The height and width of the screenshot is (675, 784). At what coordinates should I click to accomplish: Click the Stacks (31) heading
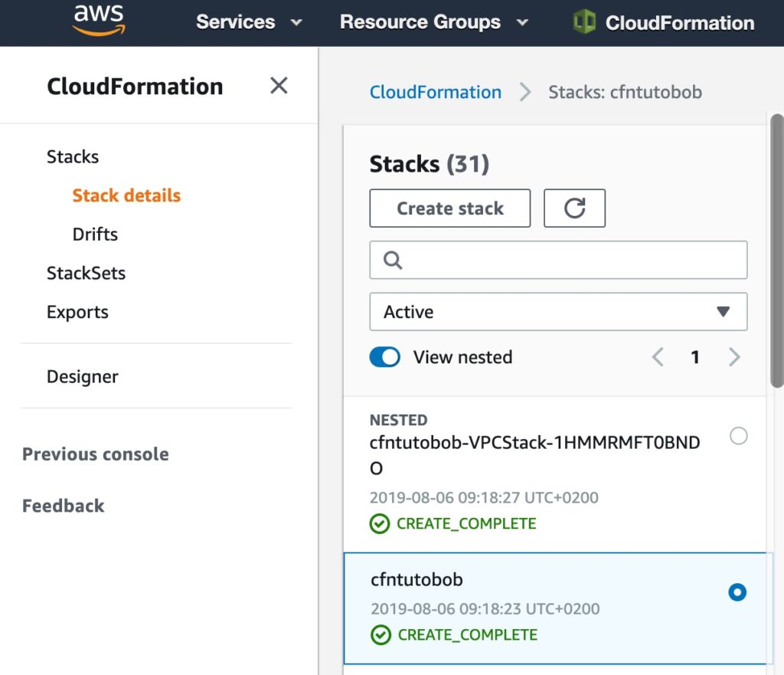coord(429,164)
